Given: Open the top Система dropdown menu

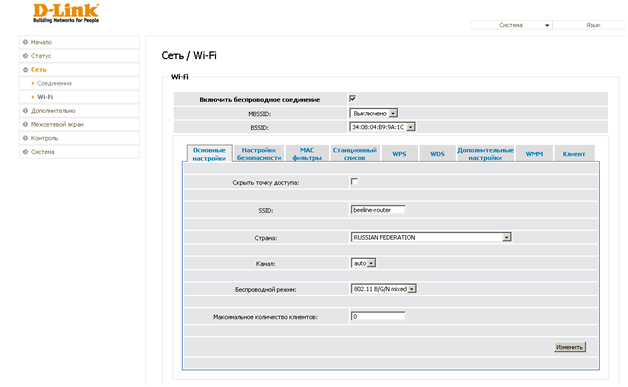Looking at the screenshot, I should [x=511, y=25].
